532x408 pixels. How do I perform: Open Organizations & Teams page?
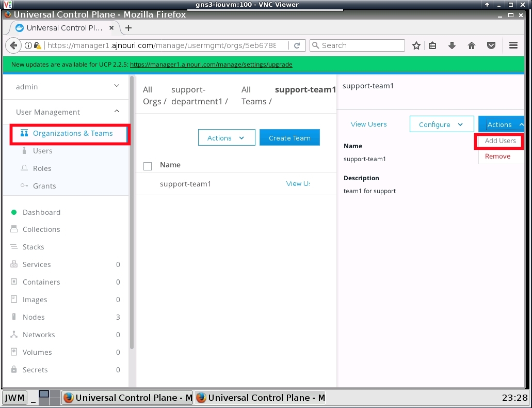tap(73, 134)
